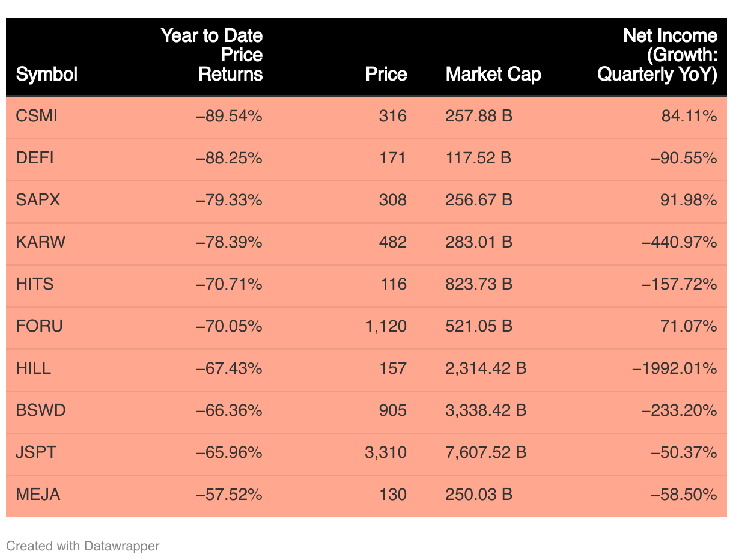The height and width of the screenshot is (560, 733).
Task: Click the Net Income growth header
Action: click(657, 55)
